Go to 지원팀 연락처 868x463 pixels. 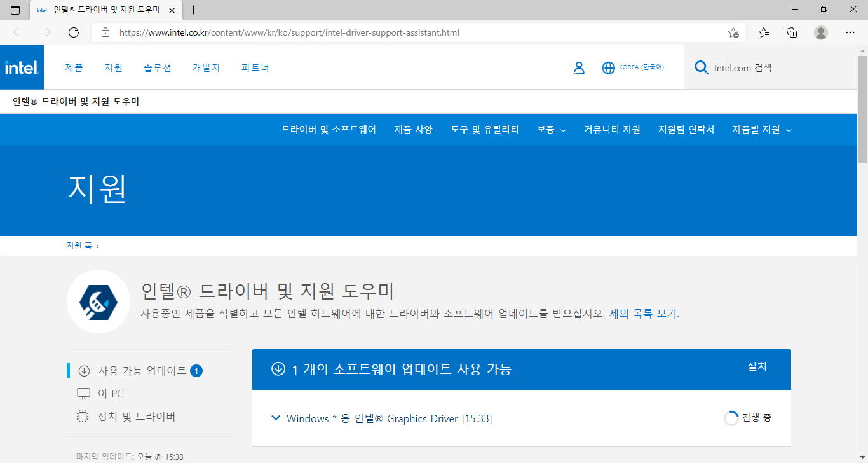pos(686,130)
